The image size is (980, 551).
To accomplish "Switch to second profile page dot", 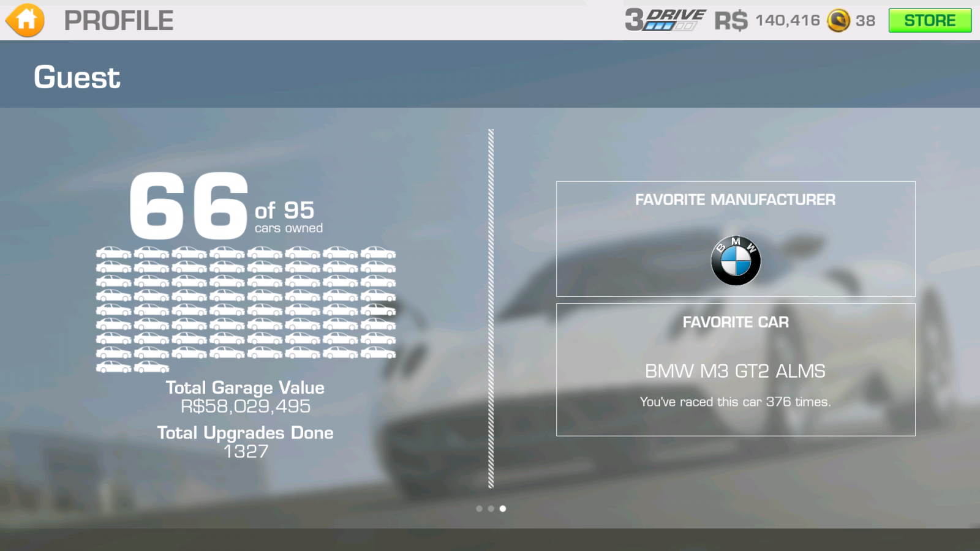I will (491, 509).
